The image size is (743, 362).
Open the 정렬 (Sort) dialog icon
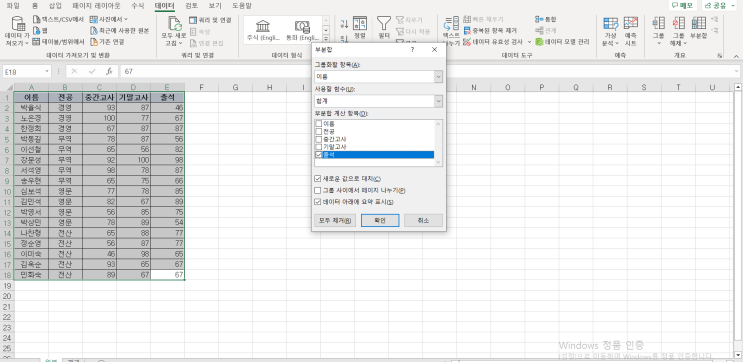360,24
